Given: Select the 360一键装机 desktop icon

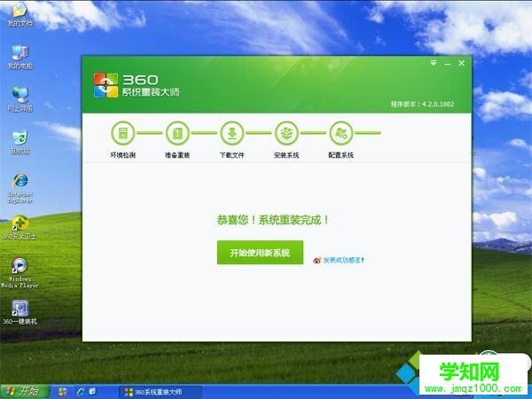Looking at the screenshot, I should point(20,312).
